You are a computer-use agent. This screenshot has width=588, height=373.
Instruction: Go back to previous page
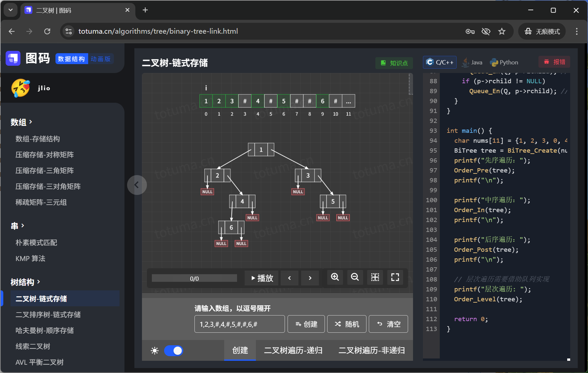12,31
